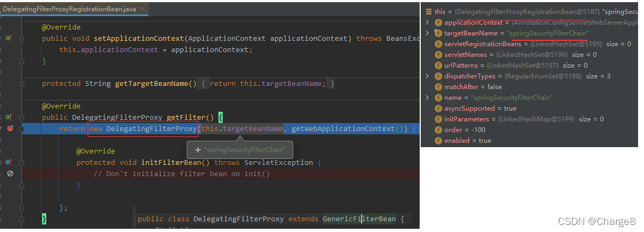644x232 pixels.
Task: Click the object icon beside the 'this' variable
Action: click(x=428, y=12)
